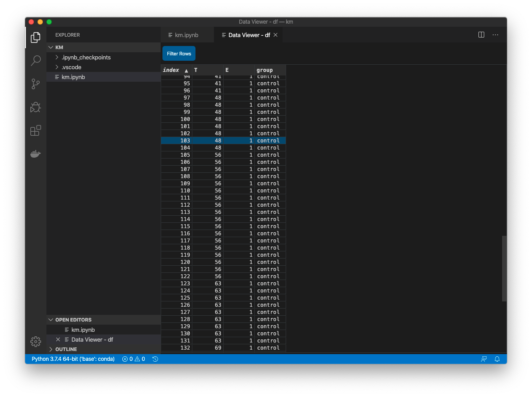
Task: Expand the Outline section
Action: 51,349
